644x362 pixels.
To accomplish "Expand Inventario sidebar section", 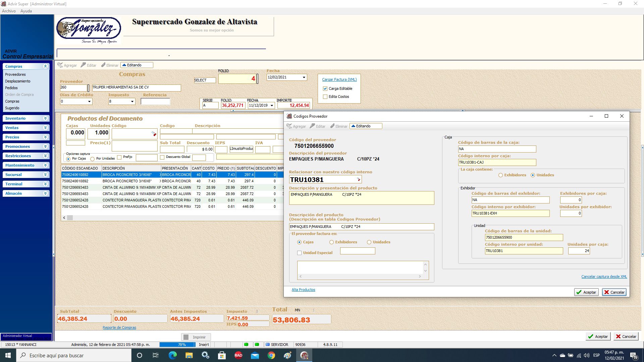I will coord(45,118).
